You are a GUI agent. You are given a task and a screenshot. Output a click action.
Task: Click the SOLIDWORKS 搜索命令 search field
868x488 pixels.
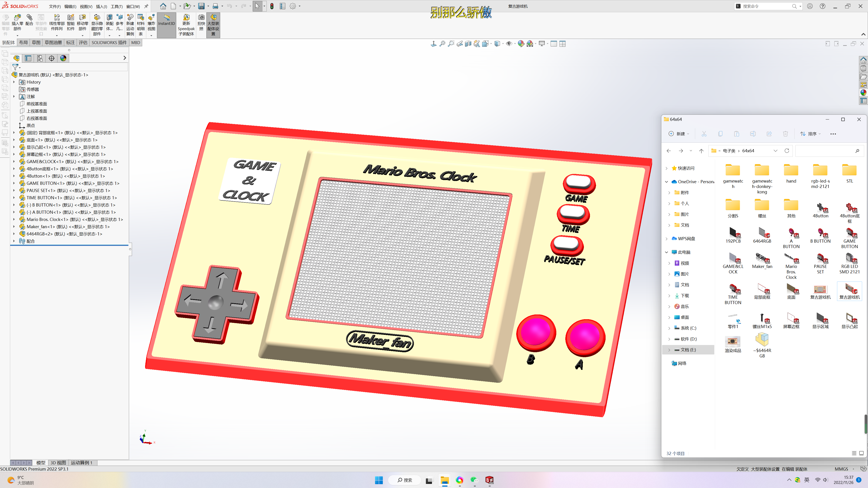click(x=768, y=6)
